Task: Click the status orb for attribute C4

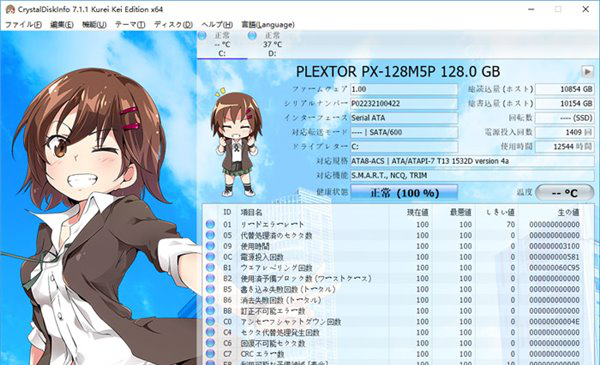Action: point(210,332)
